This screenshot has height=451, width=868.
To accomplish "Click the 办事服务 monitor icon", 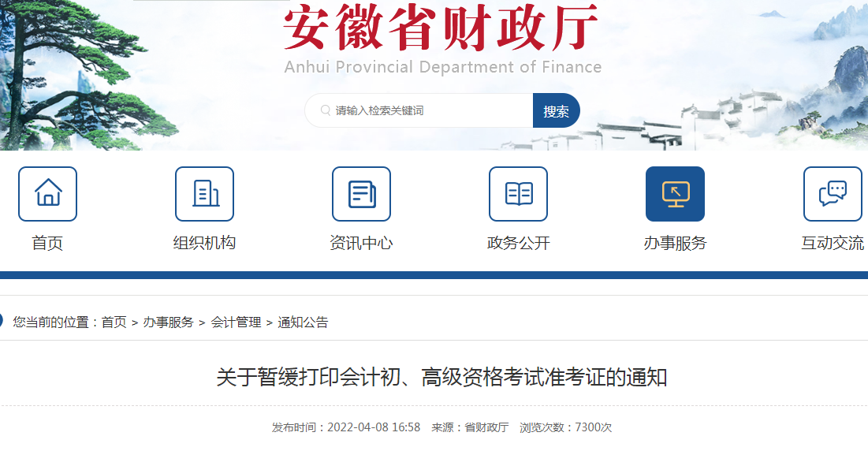I will [x=676, y=194].
